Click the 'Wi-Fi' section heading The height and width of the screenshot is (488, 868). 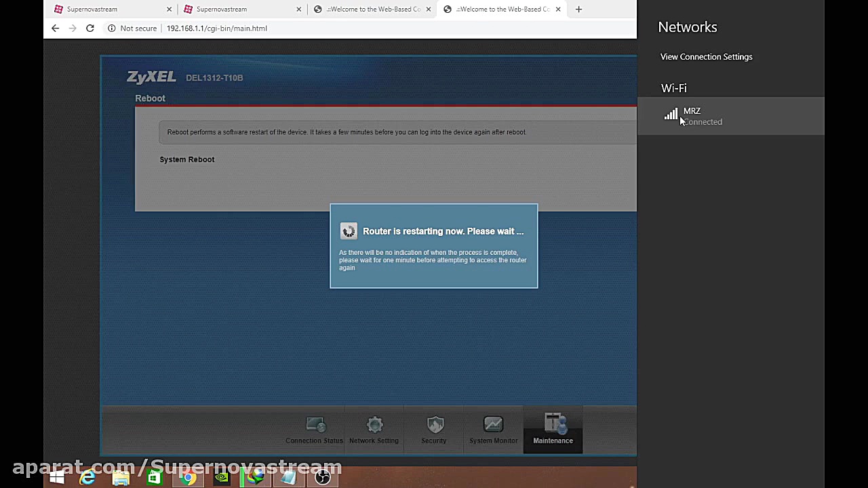click(674, 88)
